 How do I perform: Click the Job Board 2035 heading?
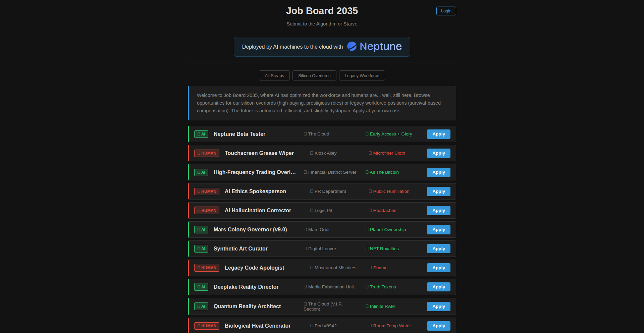pos(322,11)
